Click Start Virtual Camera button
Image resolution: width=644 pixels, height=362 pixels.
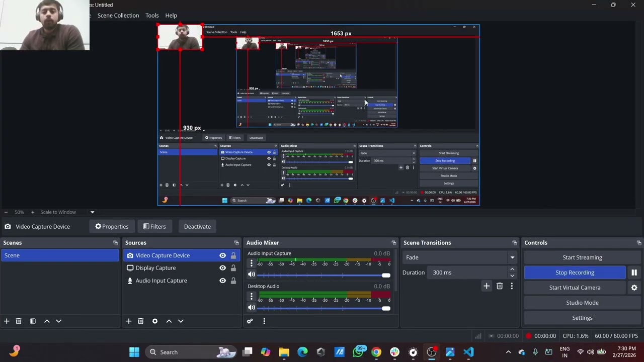[x=575, y=288]
